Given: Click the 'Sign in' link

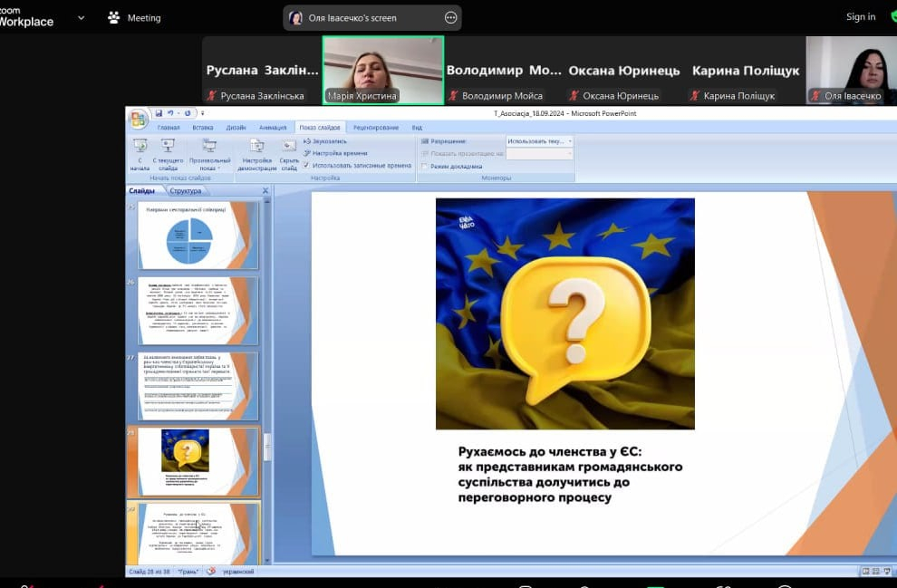Looking at the screenshot, I should pos(861,17).
